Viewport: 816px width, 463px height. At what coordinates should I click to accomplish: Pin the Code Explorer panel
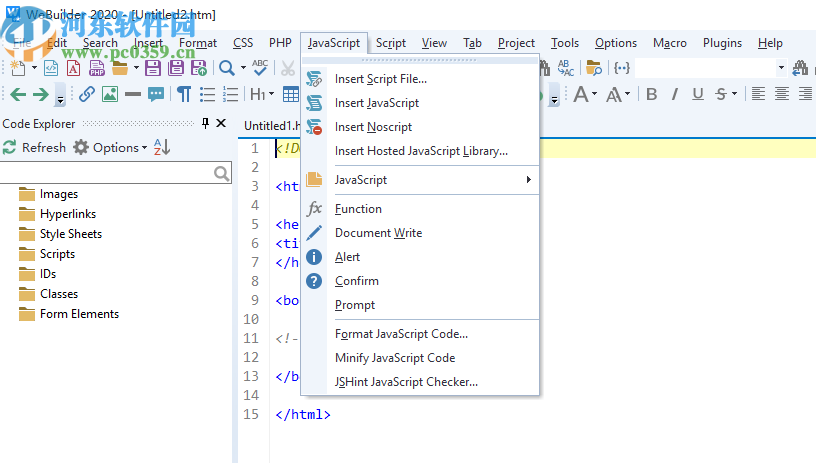pos(206,123)
